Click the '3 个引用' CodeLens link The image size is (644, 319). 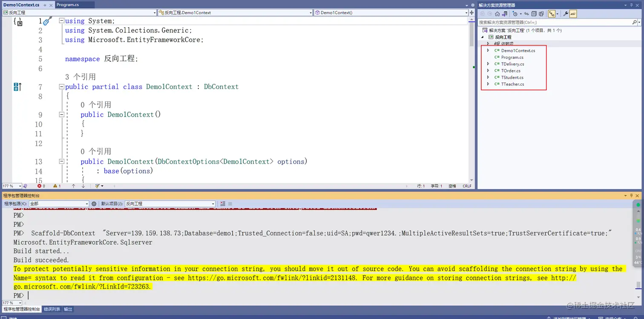coord(80,77)
